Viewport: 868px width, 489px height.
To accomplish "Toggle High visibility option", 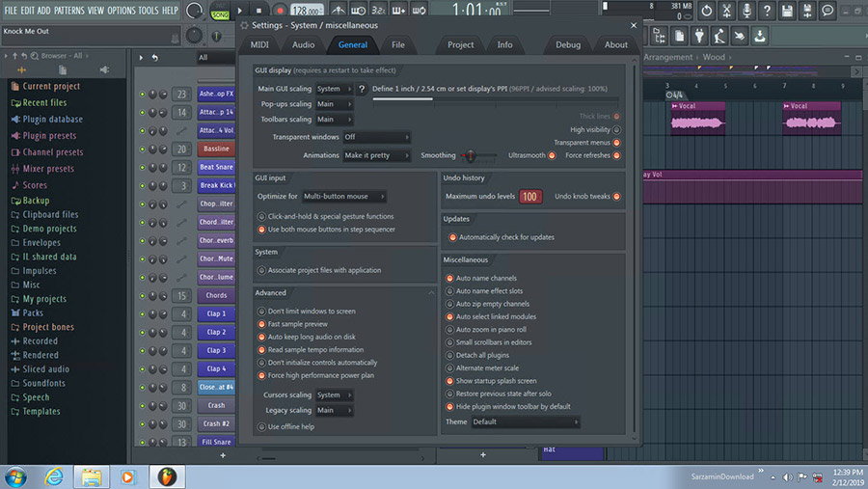I will click(x=616, y=129).
